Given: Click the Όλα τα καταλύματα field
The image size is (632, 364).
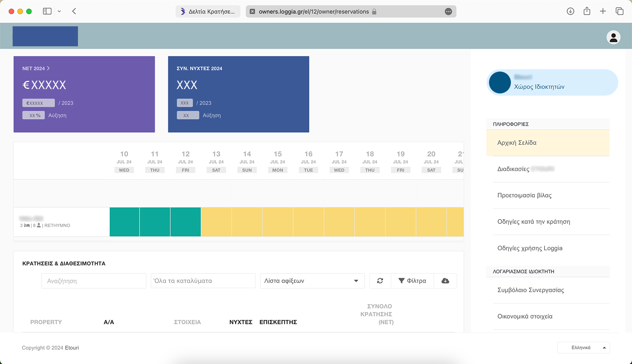Looking at the screenshot, I should coord(203,281).
